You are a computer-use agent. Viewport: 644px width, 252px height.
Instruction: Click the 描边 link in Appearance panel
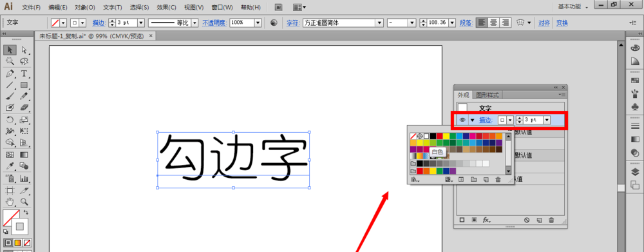click(486, 120)
